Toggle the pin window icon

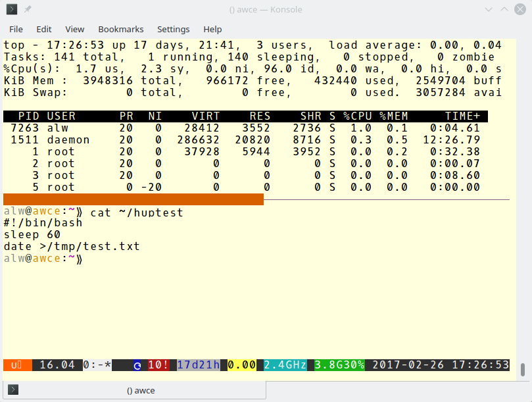(28, 9)
